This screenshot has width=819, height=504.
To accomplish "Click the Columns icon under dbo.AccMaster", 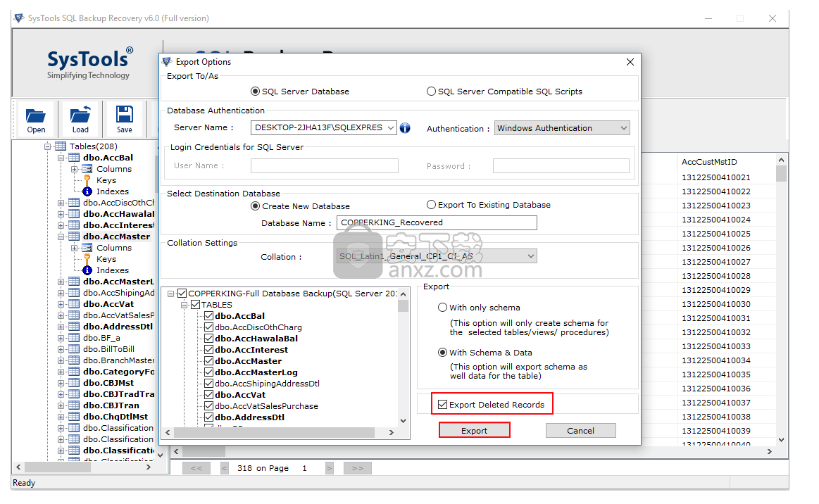I will point(87,248).
